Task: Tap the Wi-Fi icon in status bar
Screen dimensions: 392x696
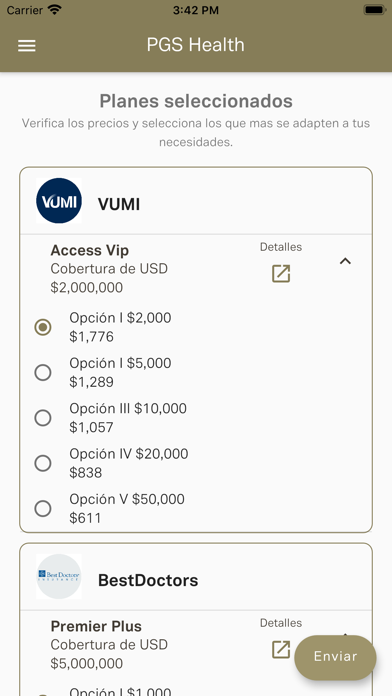Action: 55,10
